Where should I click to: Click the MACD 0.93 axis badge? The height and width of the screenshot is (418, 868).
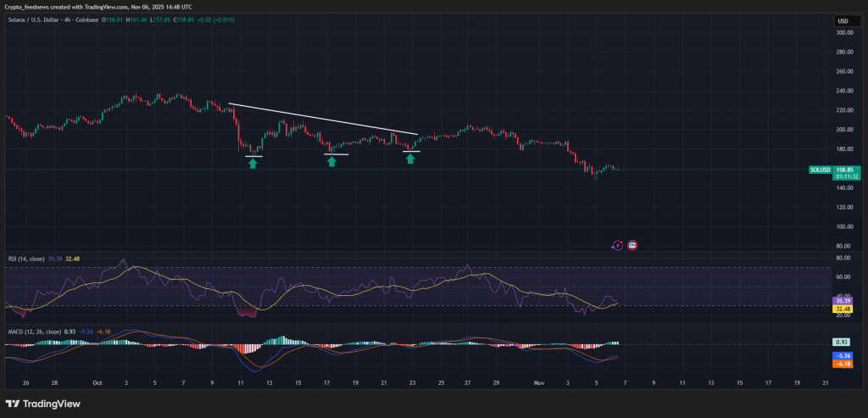[843, 342]
